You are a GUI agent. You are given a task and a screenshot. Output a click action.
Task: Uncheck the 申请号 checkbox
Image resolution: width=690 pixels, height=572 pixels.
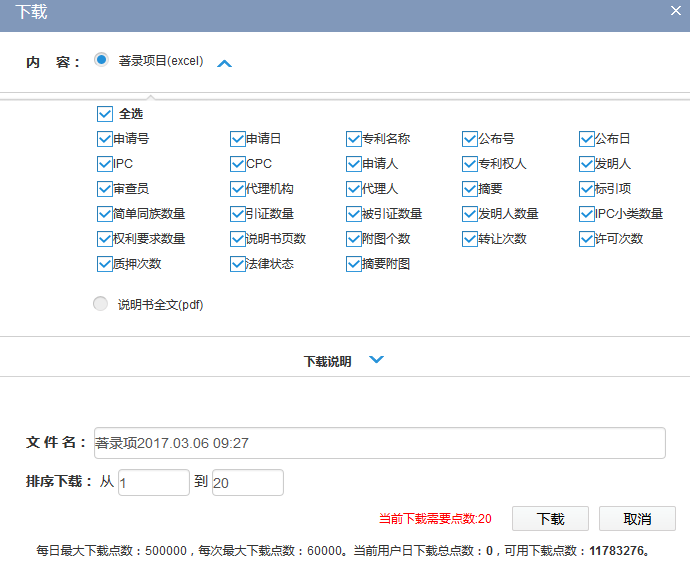(x=105, y=139)
